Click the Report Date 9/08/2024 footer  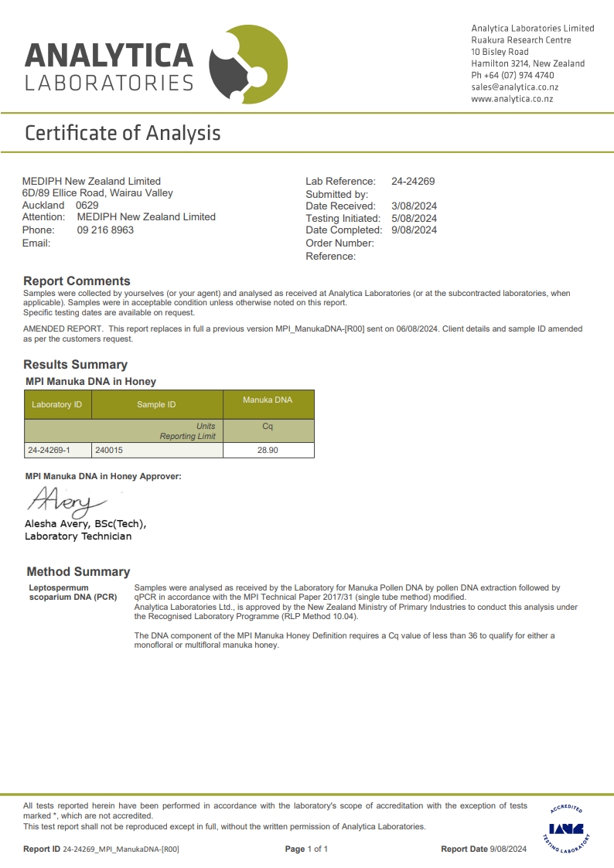[x=484, y=849]
